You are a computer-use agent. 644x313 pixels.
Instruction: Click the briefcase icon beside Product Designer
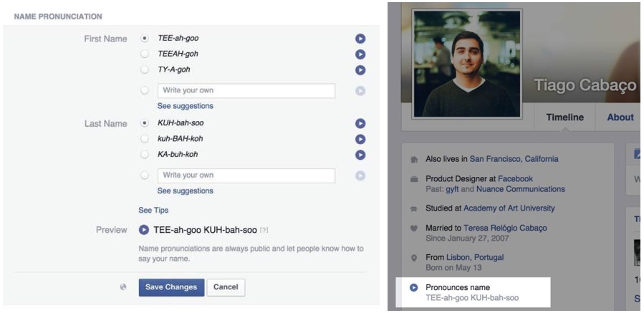(x=414, y=180)
